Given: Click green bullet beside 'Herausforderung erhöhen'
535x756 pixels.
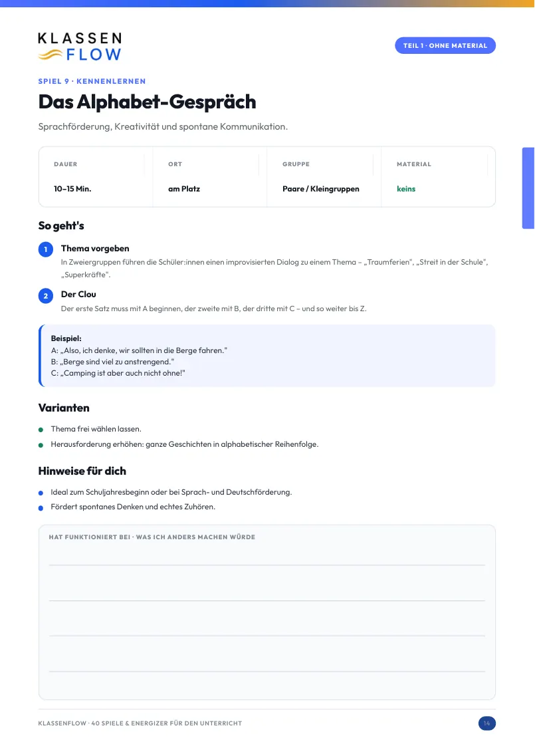Looking at the screenshot, I should [41, 445].
